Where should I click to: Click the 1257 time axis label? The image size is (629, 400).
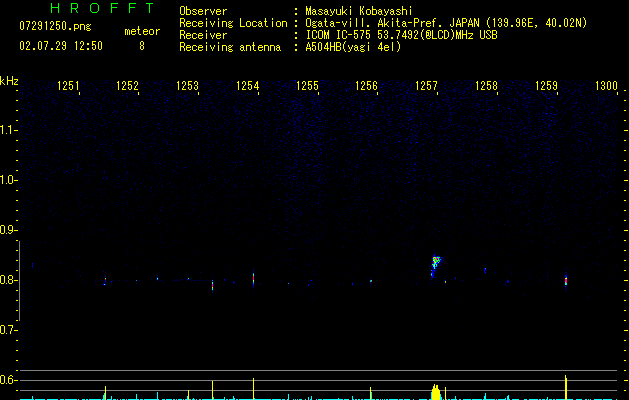[x=426, y=86]
